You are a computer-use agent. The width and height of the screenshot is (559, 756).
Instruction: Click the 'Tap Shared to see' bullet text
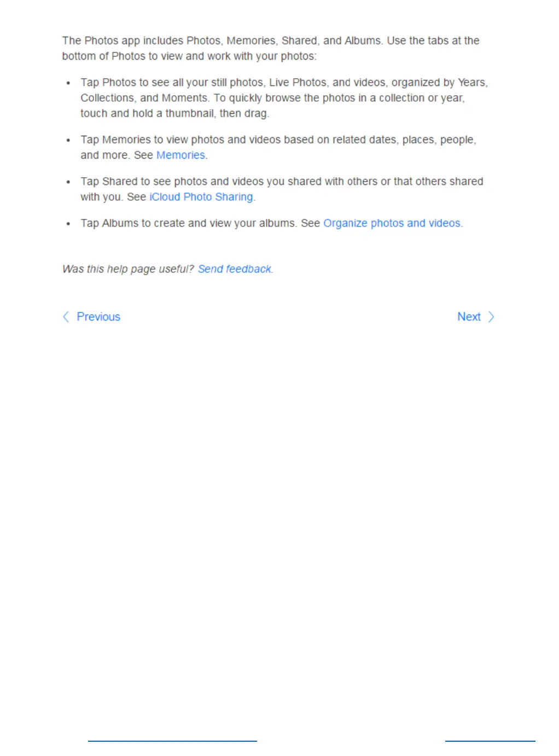[282, 189]
